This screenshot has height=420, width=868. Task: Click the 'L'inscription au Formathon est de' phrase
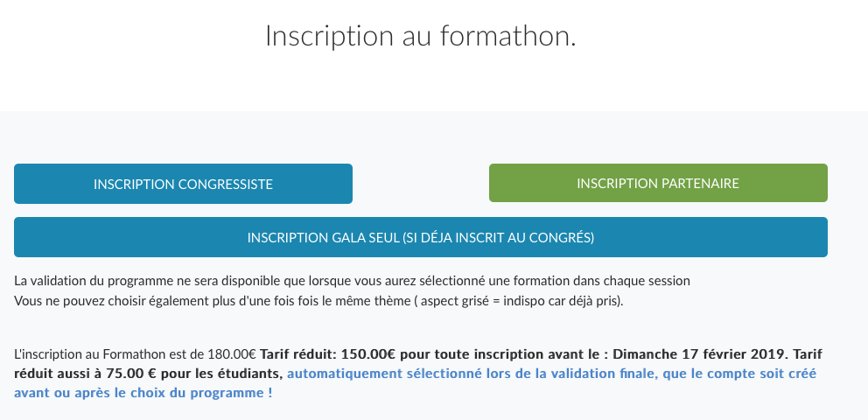point(109,354)
